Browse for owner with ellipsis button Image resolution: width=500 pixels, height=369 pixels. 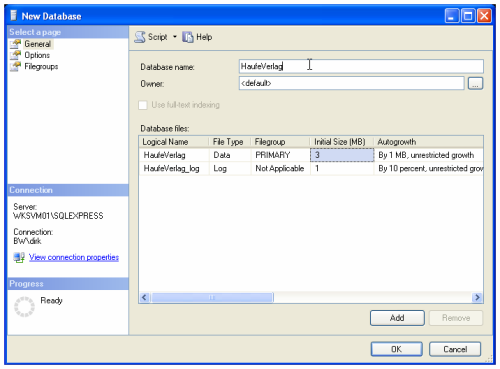click(x=475, y=83)
